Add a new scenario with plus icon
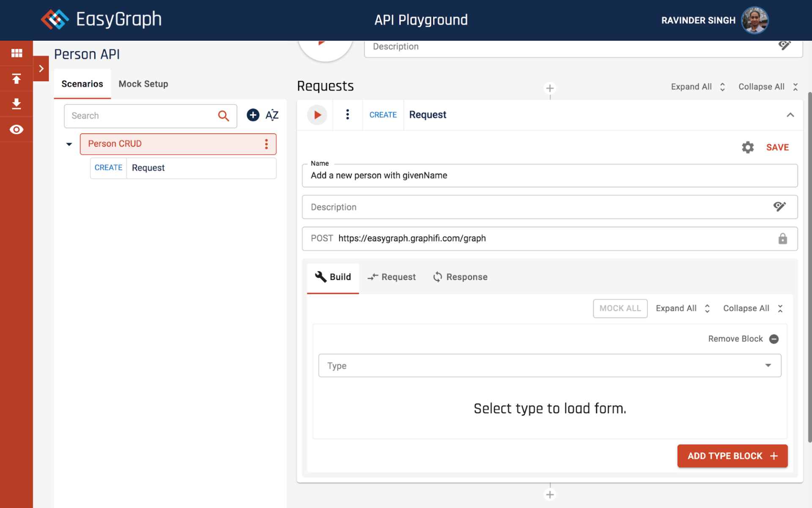Screen dimensions: 812x508 (x=253, y=115)
